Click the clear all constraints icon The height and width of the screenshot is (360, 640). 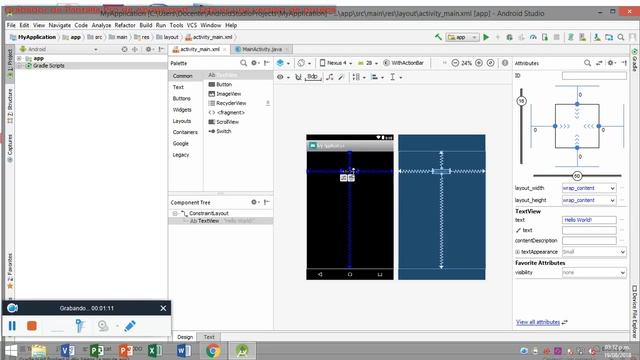330,77
